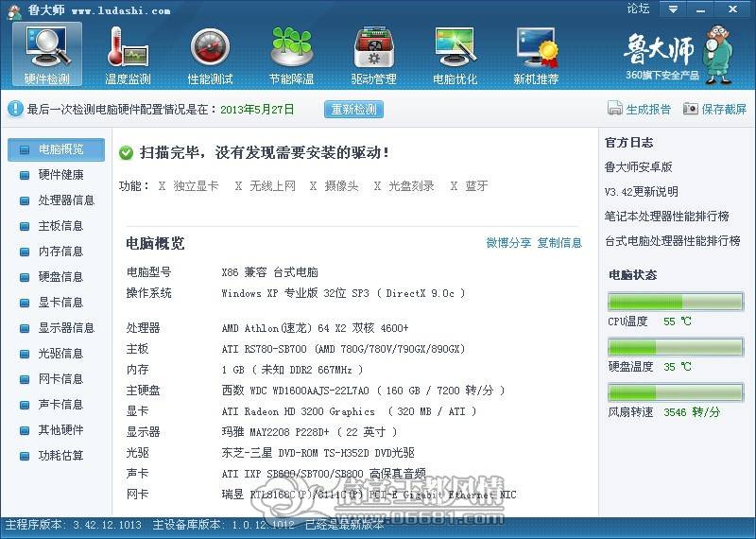Image resolution: width=756 pixels, height=539 pixels.
Task: Open the 笔记本处理器性能排行榜 link
Action: click(667, 217)
